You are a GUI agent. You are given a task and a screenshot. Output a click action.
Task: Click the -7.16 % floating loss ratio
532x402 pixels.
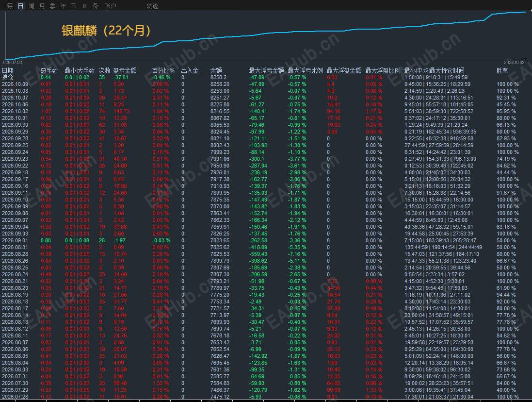click(x=297, y=253)
